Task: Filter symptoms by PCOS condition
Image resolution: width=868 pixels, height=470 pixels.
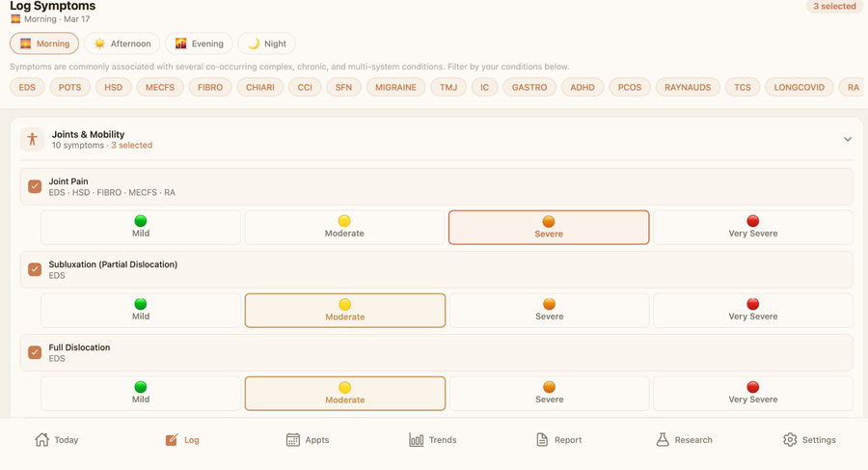Action: tap(630, 87)
